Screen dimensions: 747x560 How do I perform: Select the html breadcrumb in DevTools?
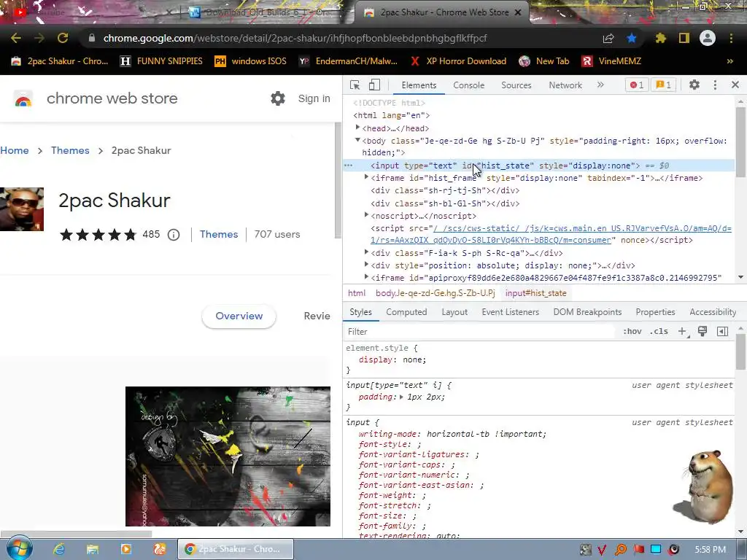(x=356, y=293)
